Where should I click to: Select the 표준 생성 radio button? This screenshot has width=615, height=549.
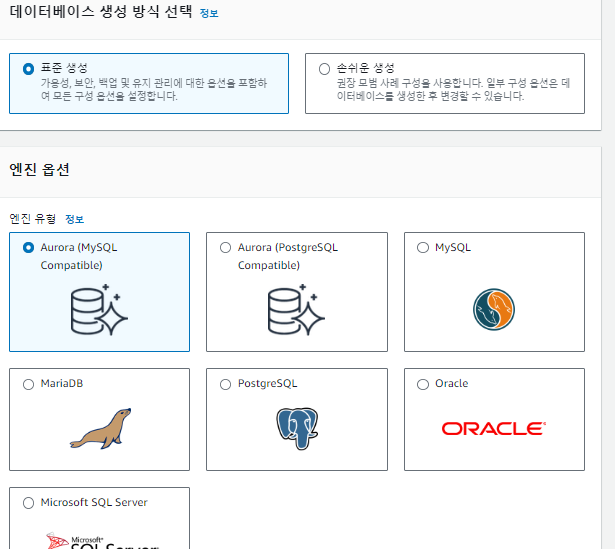pos(28,69)
